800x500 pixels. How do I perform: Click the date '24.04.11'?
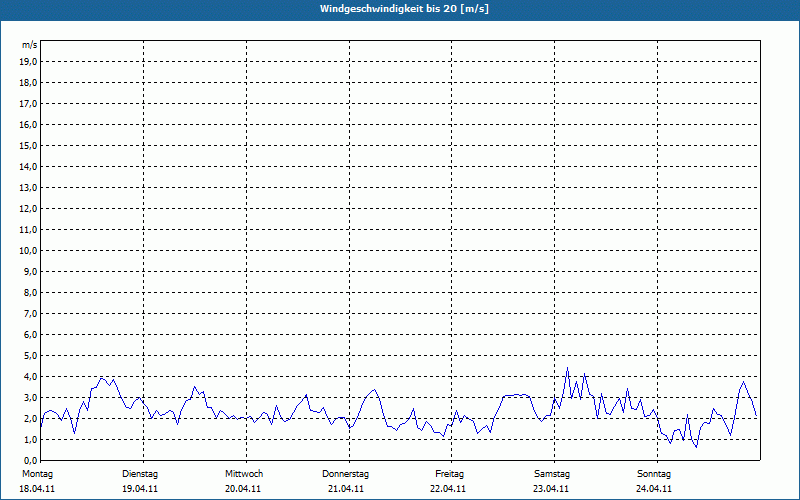(x=654, y=489)
